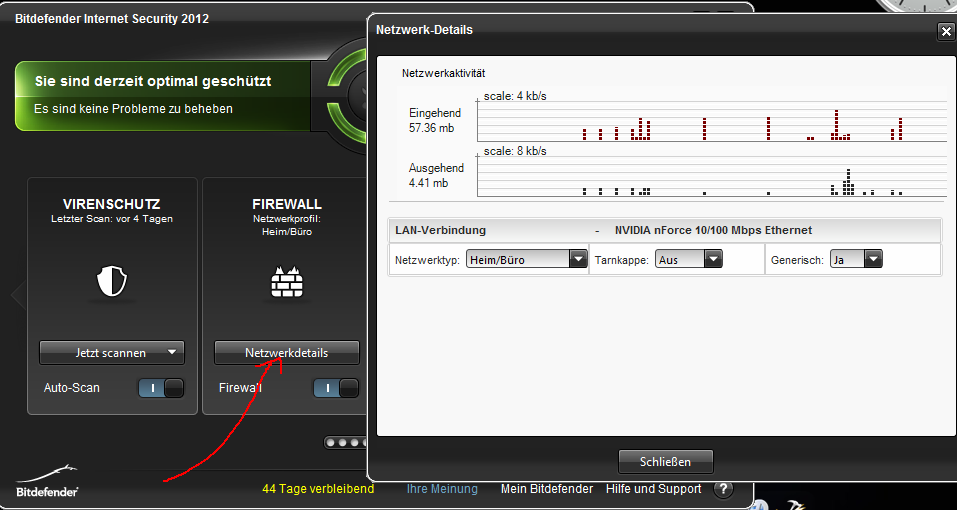957x510 pixels.
Task: Open Hilfe und Support link
Action: (x=654, y=489)
